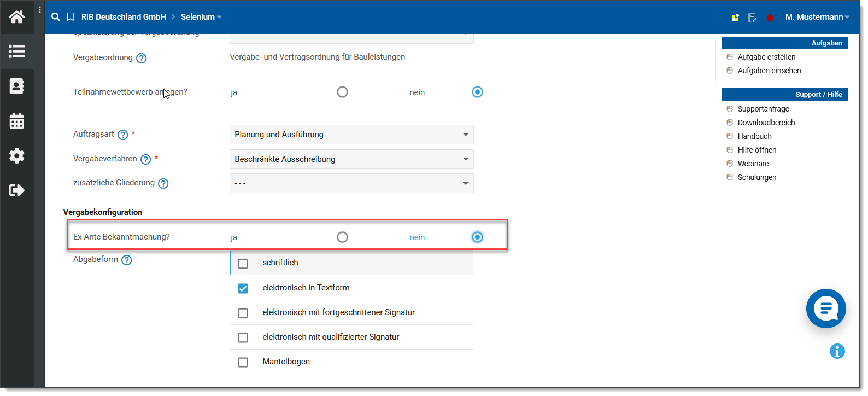The image size is (868, 396).
Task: Click the blue 'nein' label of Ex-Ante
Action: click(417, 237)
